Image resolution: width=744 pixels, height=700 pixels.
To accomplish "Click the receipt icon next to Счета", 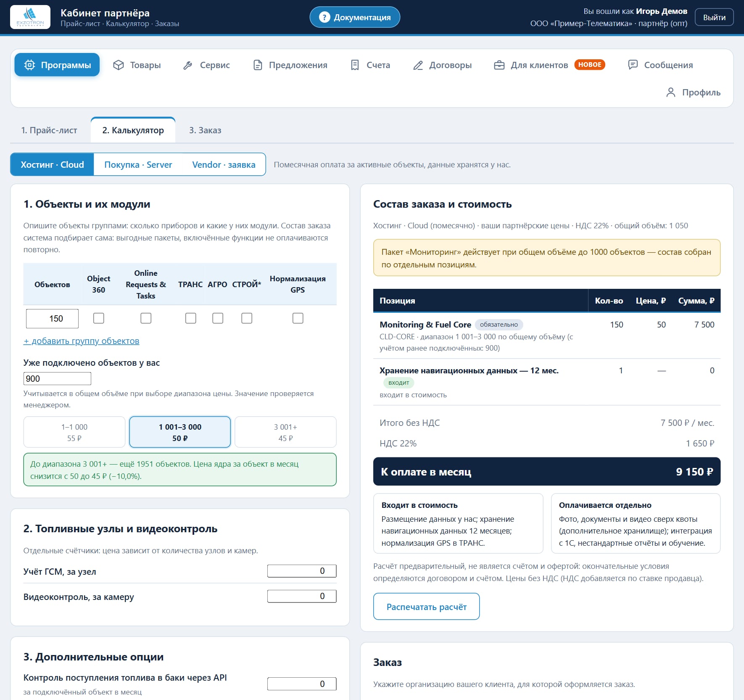I will pyautogui.click(x=355, y=65).
